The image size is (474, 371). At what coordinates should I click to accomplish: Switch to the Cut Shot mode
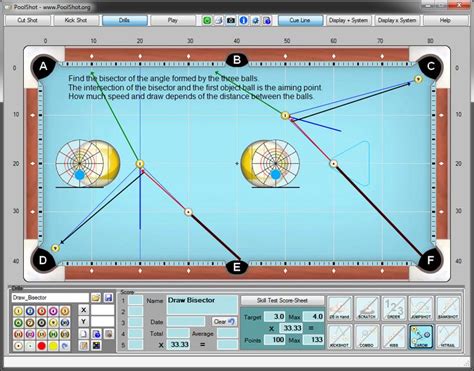(28, 20)
